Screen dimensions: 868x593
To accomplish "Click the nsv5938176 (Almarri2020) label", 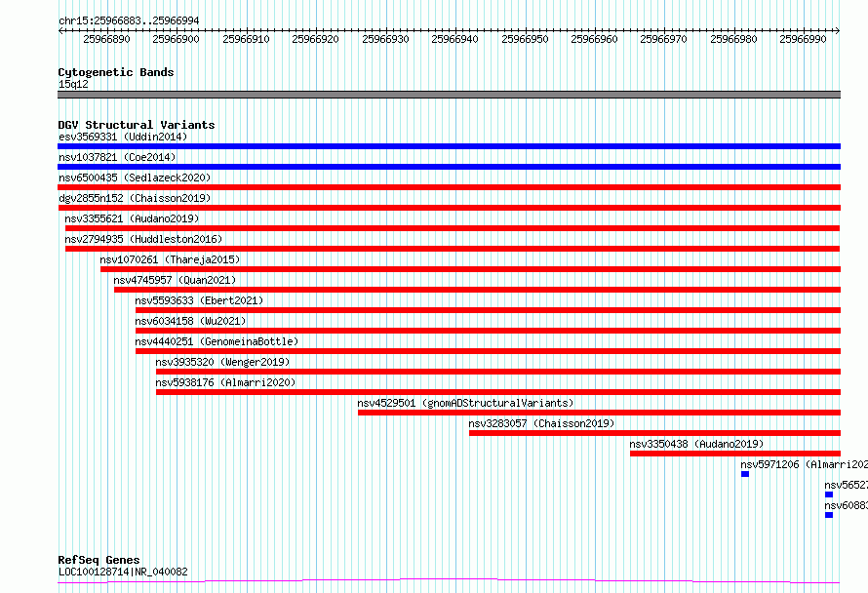I will (225, 382).
